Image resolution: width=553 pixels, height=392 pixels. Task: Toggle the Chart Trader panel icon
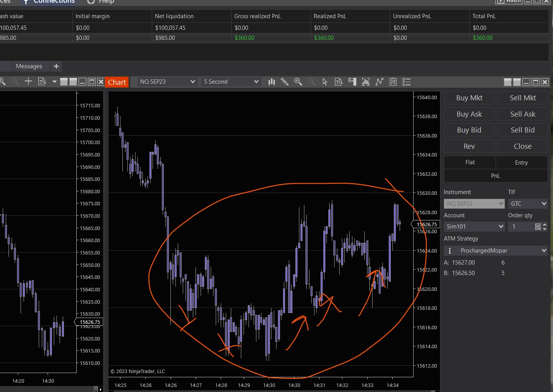coord(352,82)
